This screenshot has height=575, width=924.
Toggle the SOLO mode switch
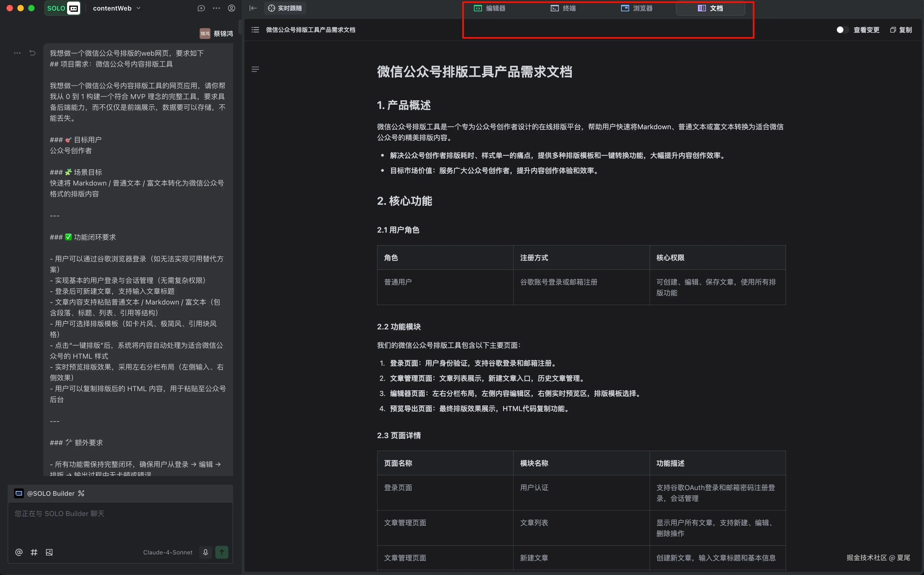[63, 8]
